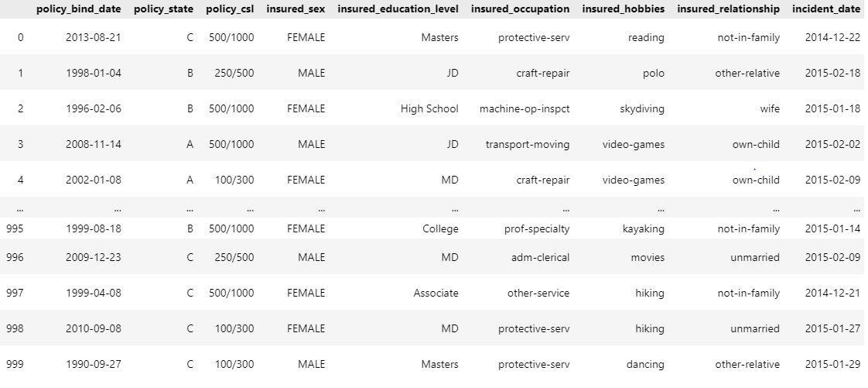868x388 pixels.
Task: Select the insured_sex column header
Action: [296, 9]
